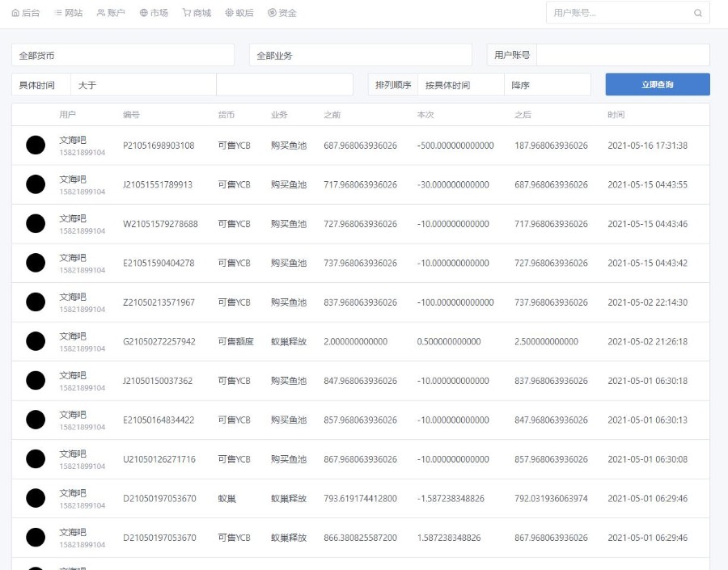Click the globe icon beside 市场

coord(143,13)
